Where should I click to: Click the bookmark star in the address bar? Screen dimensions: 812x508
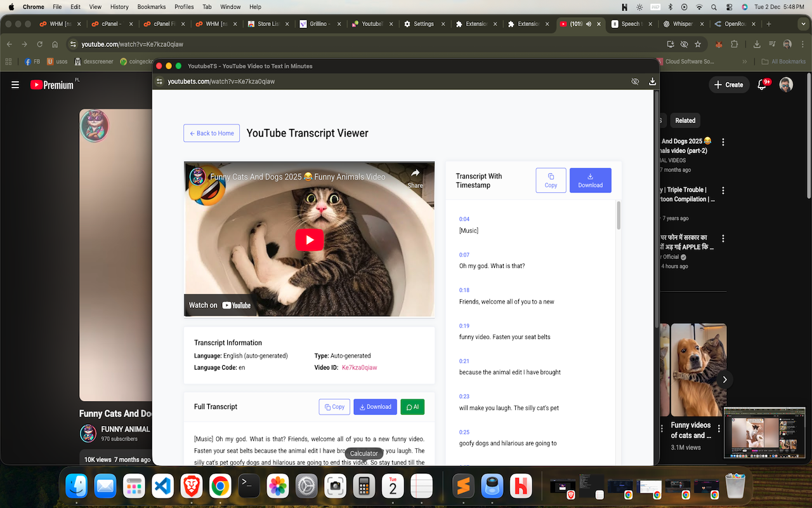[698, 44]
